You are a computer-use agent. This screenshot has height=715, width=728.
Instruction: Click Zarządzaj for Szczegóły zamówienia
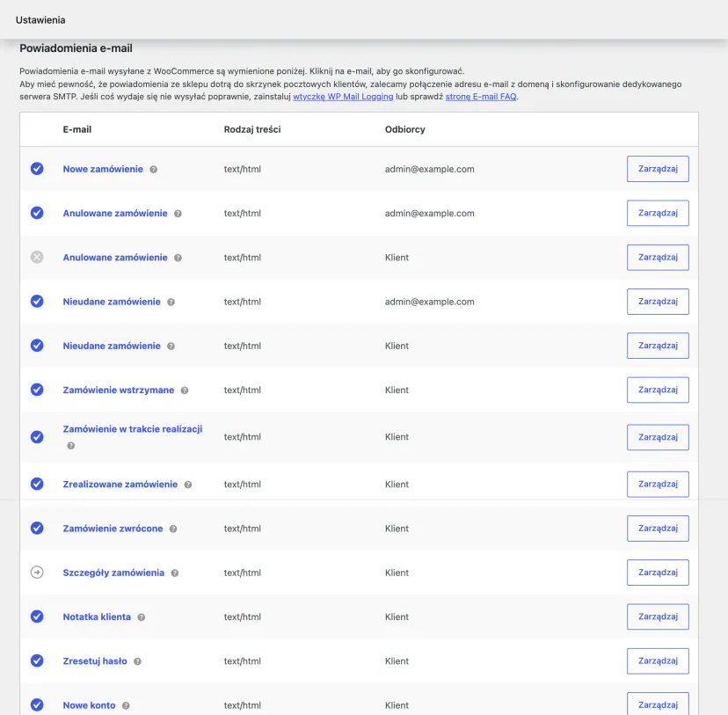[658, 573]
